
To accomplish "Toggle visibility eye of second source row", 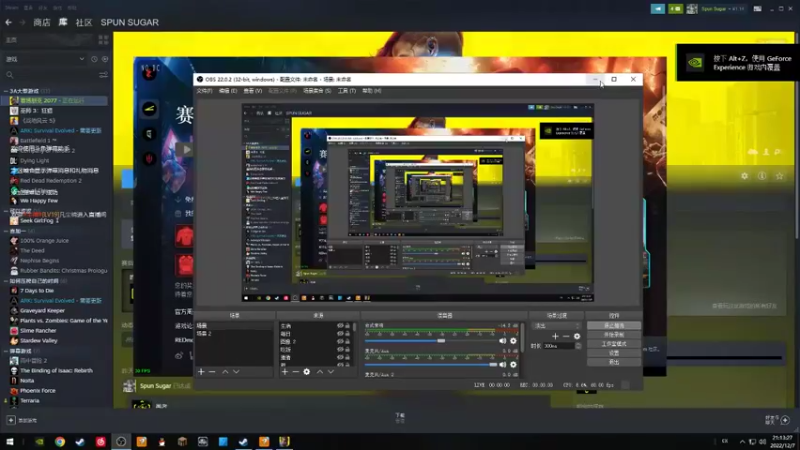I will (340, 334).
